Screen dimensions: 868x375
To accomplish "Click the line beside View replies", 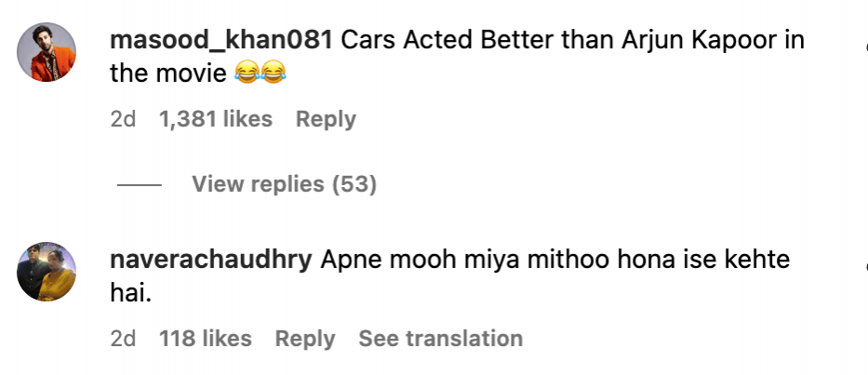I will coord(139,184).
